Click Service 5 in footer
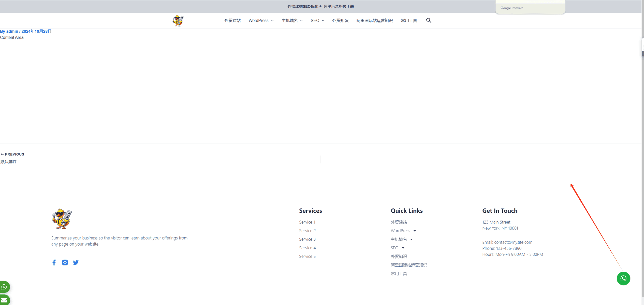The width and height of the screenshot is (644, 305). [x=307, y=257]
